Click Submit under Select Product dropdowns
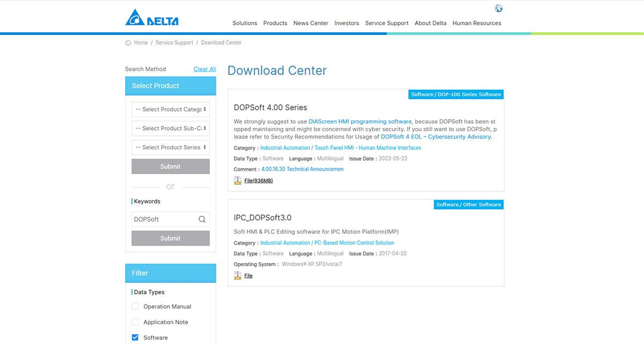Screen dimensions: 644x345 [171, 167]
